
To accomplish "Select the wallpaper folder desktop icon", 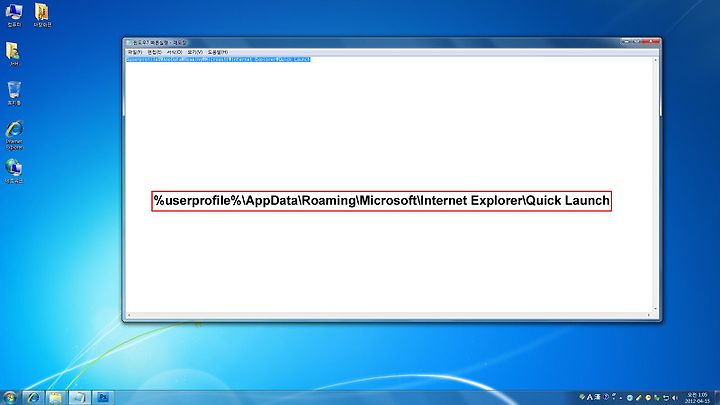I will [42, 15].
